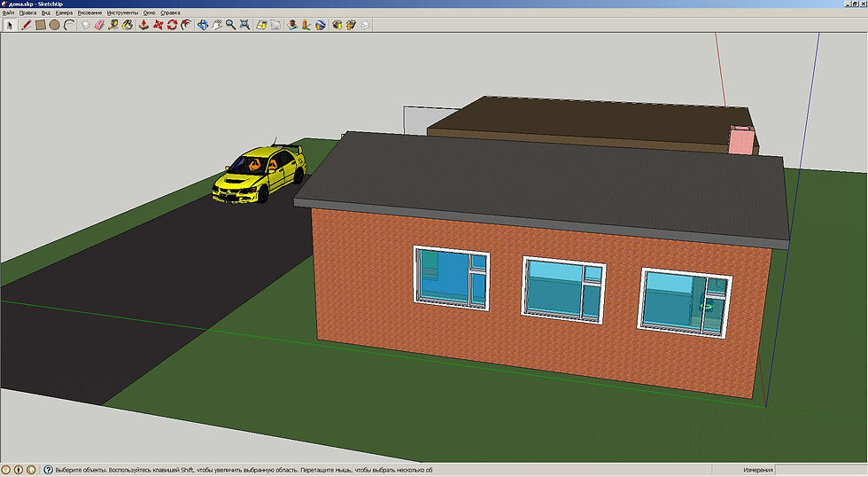Activate the Zoom magnifier tool
The image size is (868, 477).
click(230, 25)
